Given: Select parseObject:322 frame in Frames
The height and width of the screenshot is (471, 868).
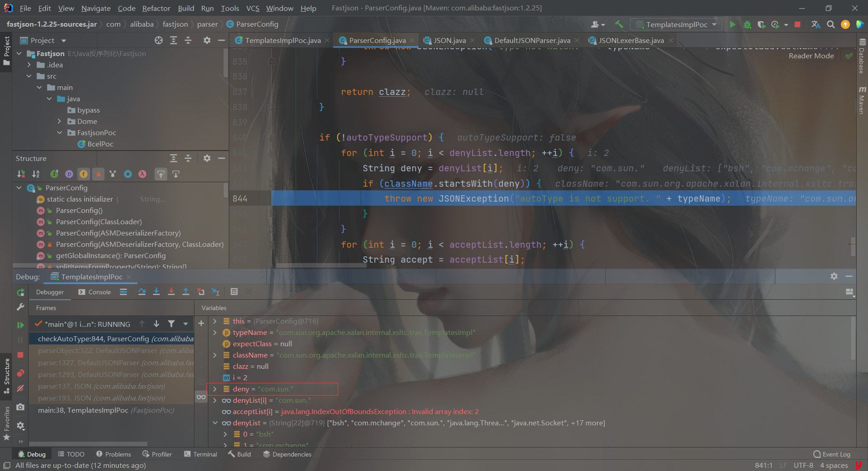Looking at the screenshot, I should coord(112,350).
